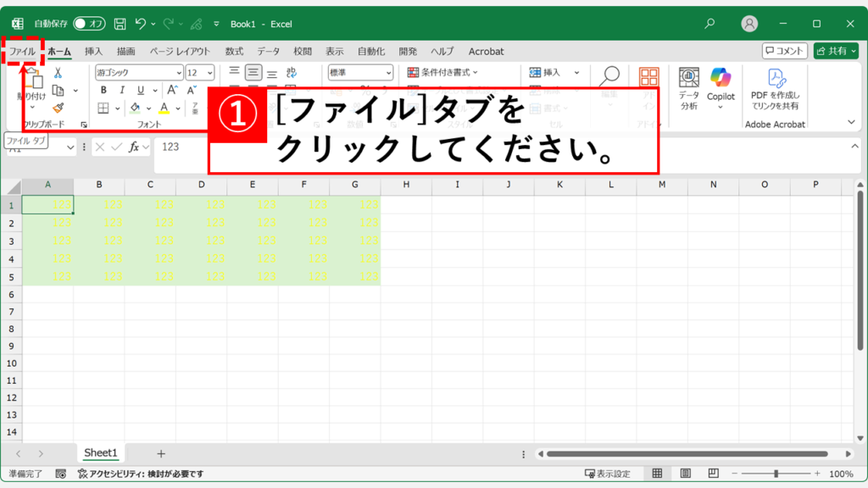Select the Sheet1 worksheet tab
The image size is (868, 488).
100,453
